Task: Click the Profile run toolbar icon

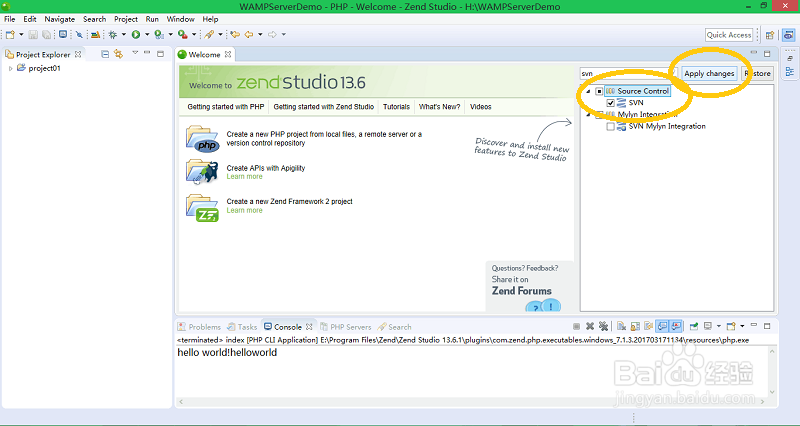Action: coord(159,35)
